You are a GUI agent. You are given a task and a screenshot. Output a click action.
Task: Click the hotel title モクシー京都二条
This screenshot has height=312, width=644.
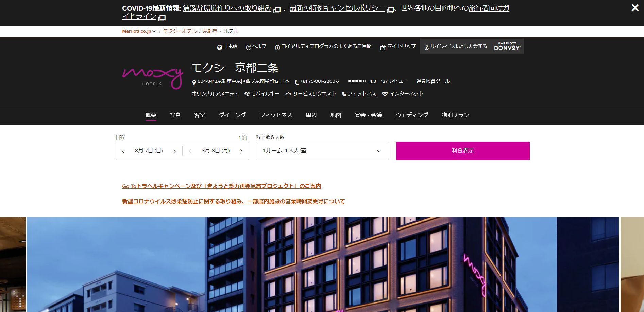235,68
